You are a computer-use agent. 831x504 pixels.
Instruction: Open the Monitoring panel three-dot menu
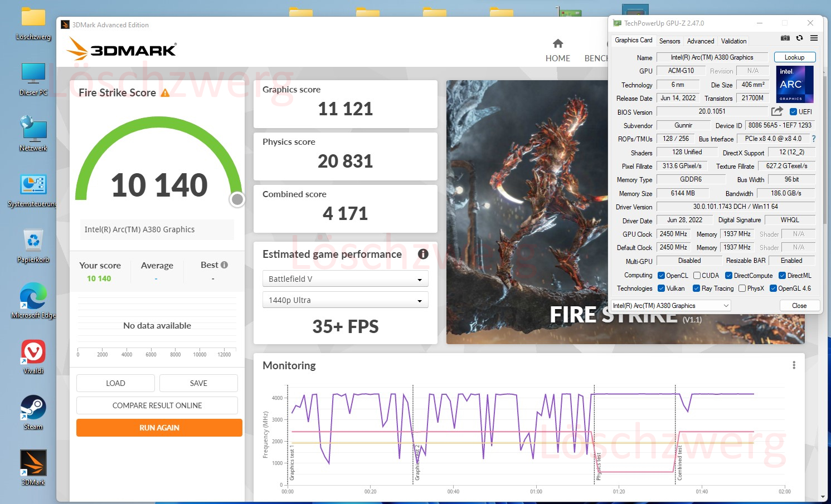coord(794,365)
